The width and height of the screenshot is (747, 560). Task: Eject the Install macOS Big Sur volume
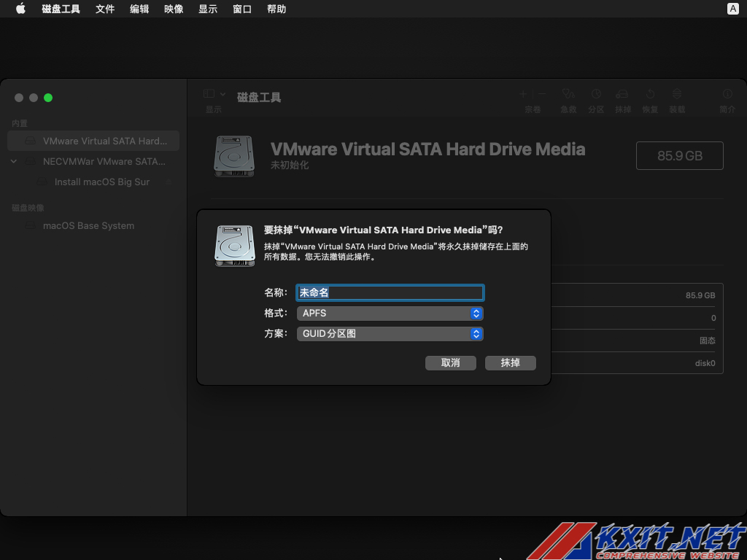pyautogui.click(x=169, y=182)
